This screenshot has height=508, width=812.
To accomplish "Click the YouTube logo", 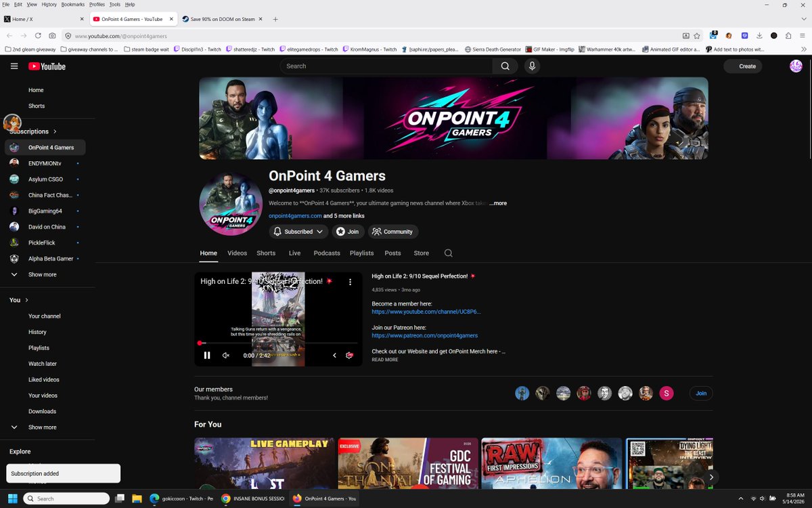I will [47, 66].
